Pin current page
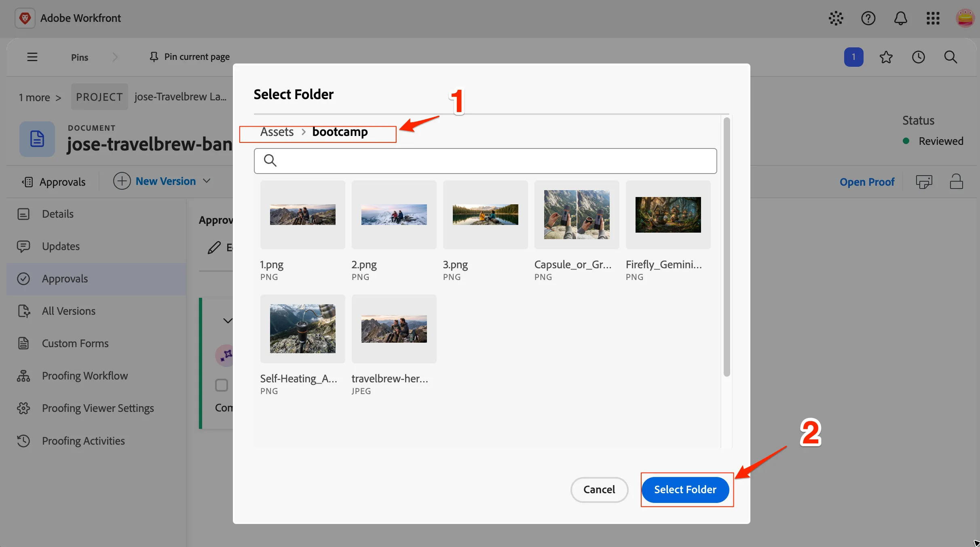The height and width of the screenshot is (547, 980). 189,57
